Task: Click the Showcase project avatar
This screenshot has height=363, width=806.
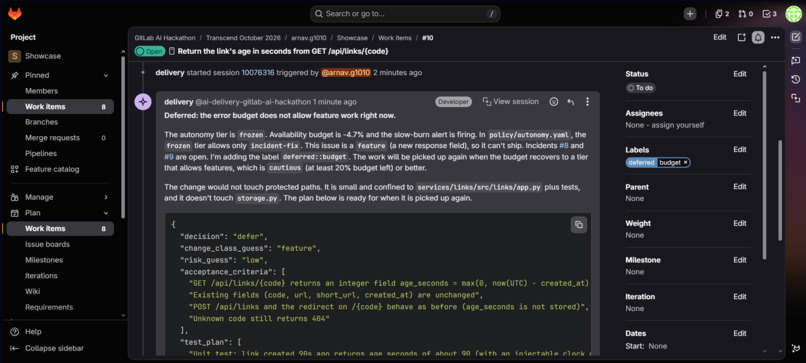Action: (14, 56)
